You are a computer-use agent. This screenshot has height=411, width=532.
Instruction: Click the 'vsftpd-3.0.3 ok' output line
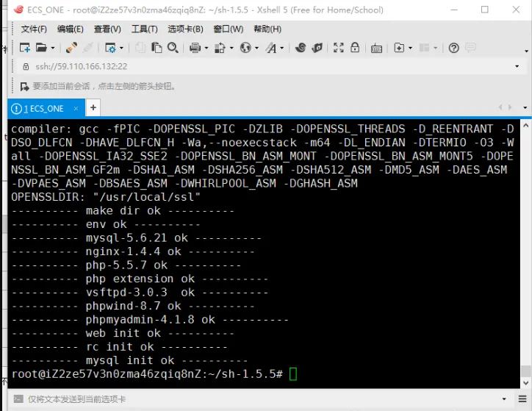[140, 292]
